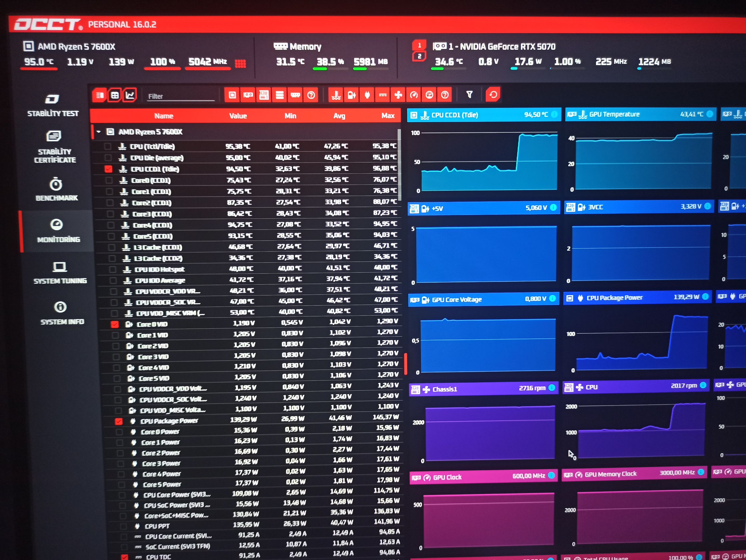
Task: Click info icon on GPU Memory Clock graph
Action: 701,472
